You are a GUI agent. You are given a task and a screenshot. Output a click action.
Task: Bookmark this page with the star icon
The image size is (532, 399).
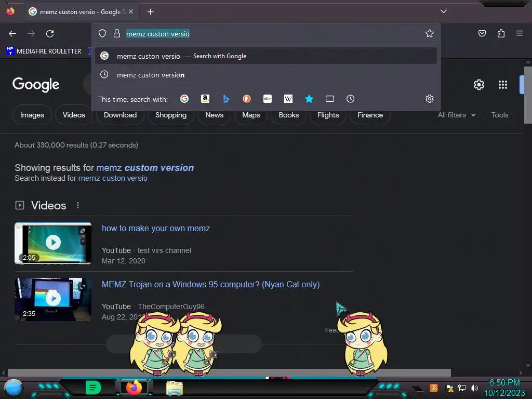tap(430, 33)
